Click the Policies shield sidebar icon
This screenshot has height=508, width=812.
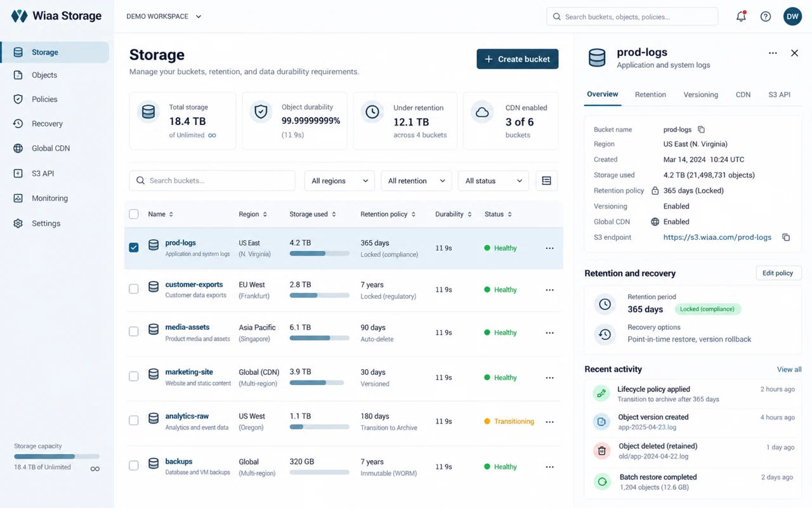pos(18,99)
